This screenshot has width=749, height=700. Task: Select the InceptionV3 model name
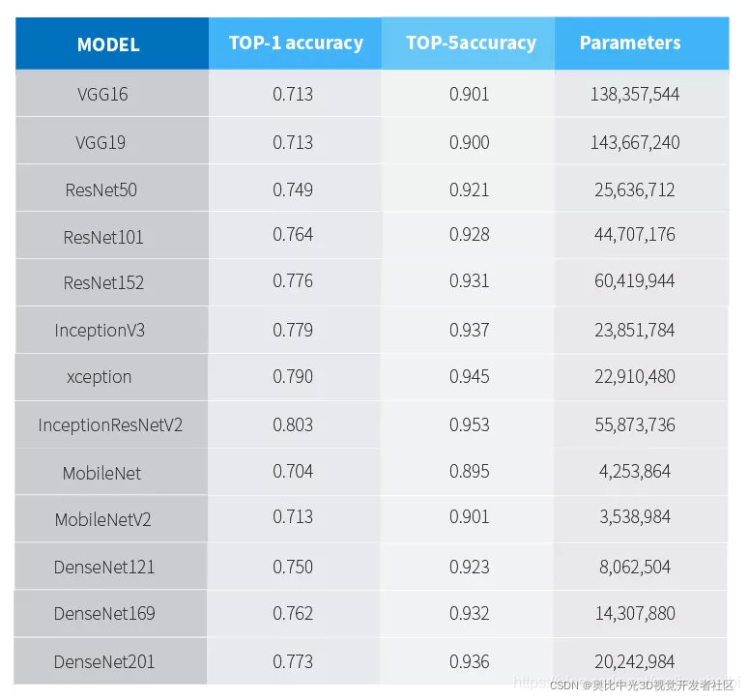click(x=100, y=331)
